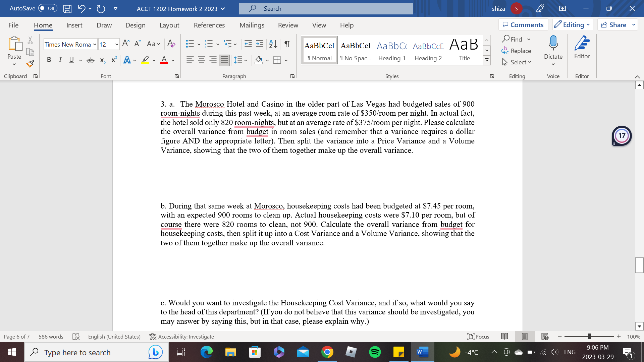Toggle underline formatting
The width and height of the screenshot is (644, 362).
click(71, 60)
